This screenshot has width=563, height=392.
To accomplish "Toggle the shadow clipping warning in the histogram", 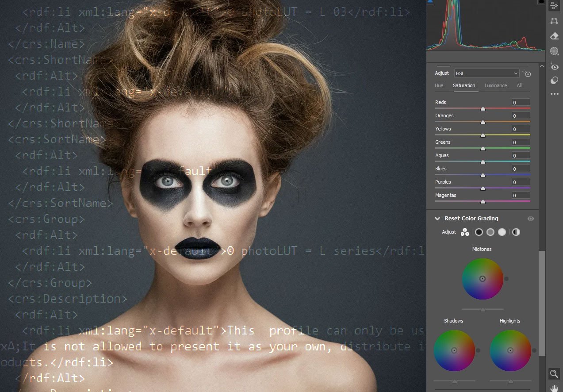I will [x=431, y=2].
